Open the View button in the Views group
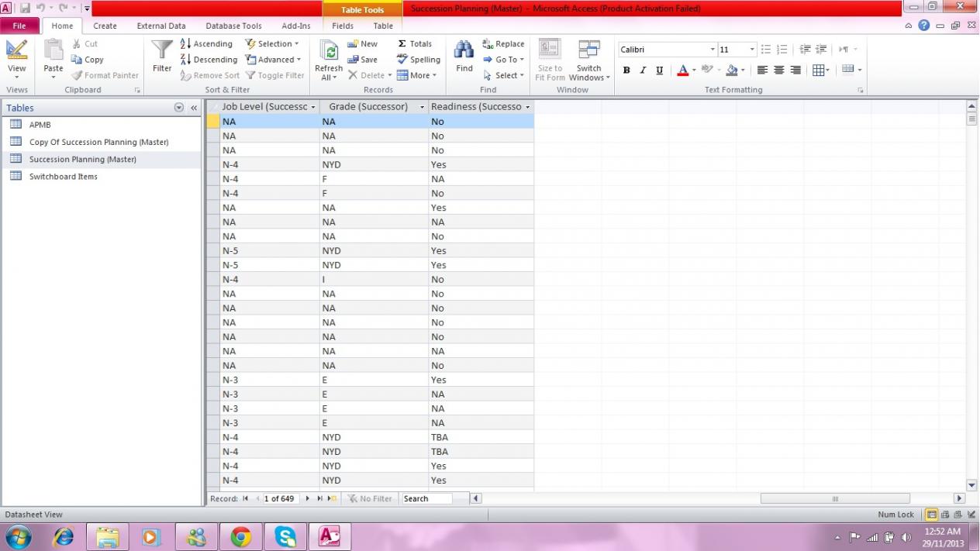This screenshot has width=980, height=551. 16,59
